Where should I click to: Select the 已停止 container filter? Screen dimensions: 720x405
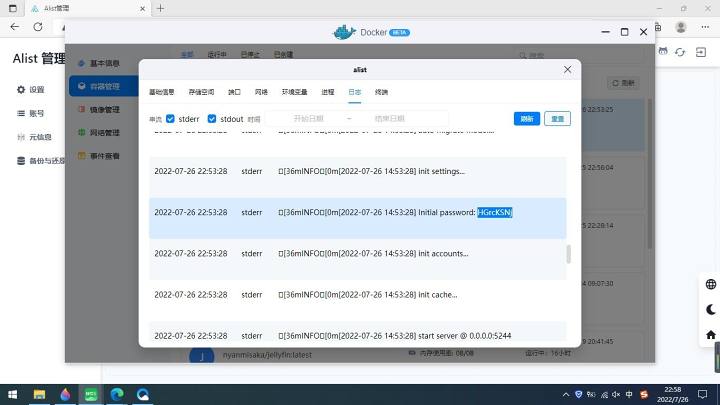pos(250,55)
